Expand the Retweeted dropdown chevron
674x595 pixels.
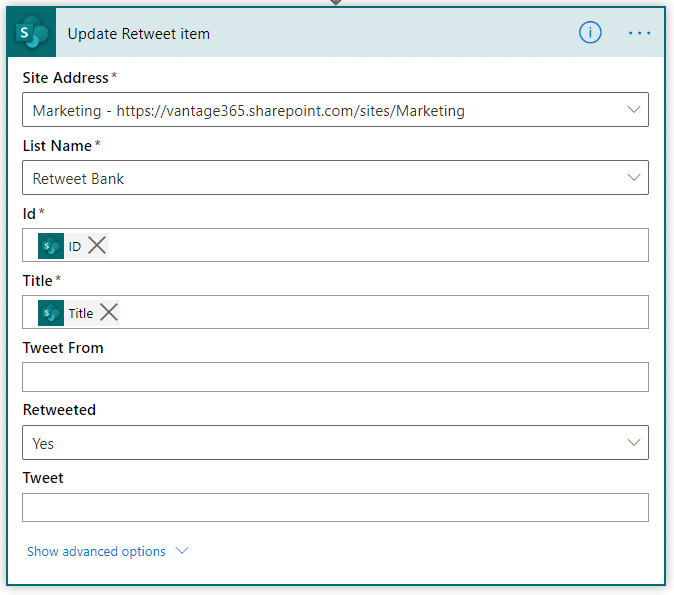click(634, 442)
